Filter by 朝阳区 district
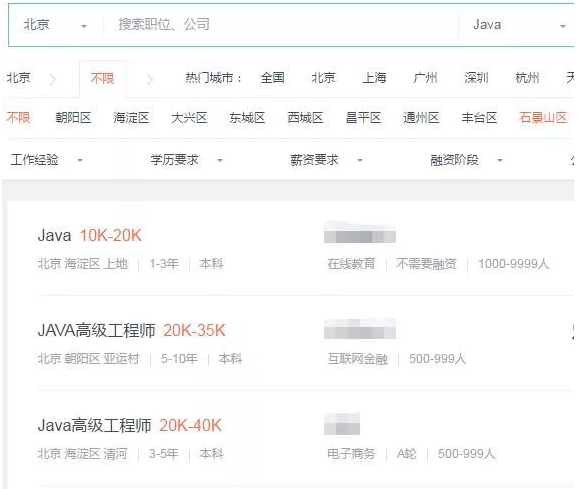This screenshot has width=584, height=489. 73,117
